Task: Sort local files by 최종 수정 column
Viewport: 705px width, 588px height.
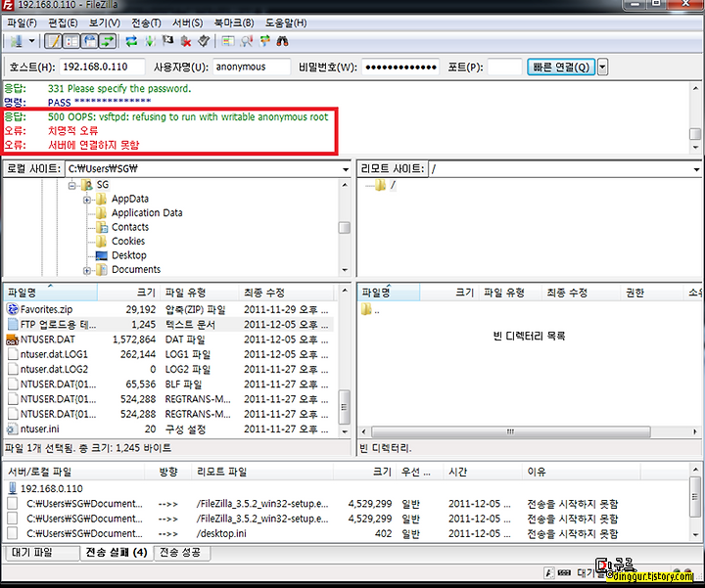Action: [286, 293]
